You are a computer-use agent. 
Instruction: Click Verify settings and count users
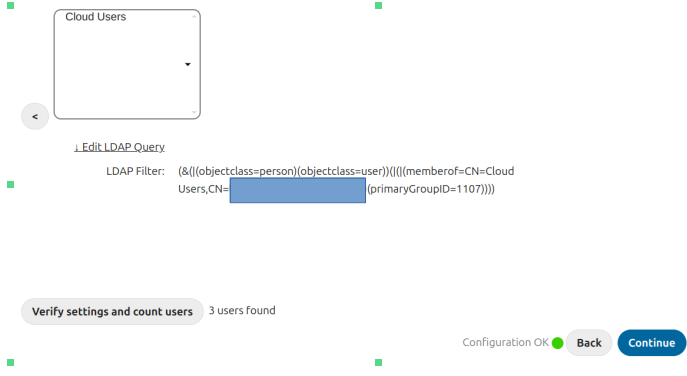[112, 312]
